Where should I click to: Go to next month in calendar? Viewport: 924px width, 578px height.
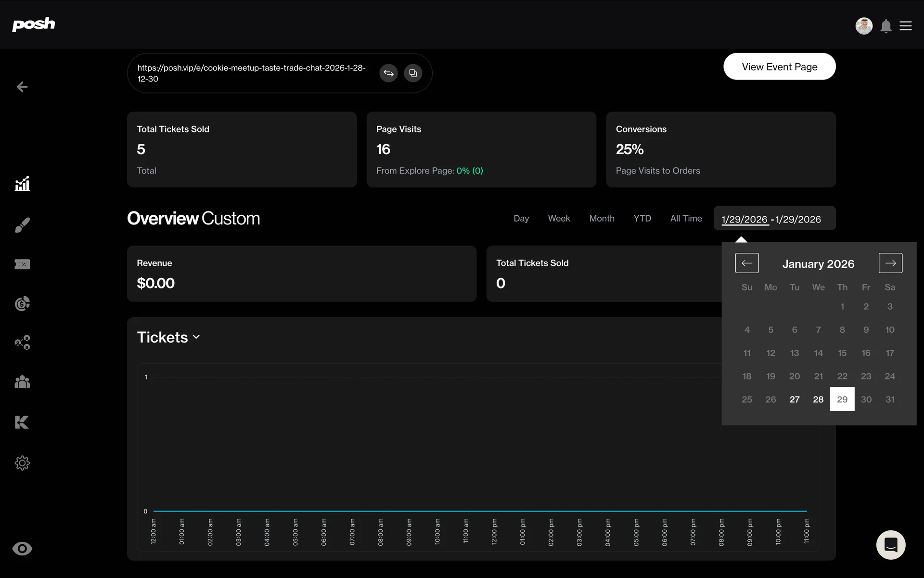pos(890,263)
